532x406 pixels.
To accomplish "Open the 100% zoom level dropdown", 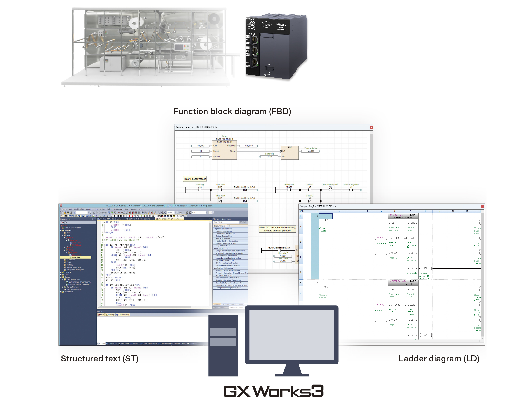I will (x=175, y=213).
